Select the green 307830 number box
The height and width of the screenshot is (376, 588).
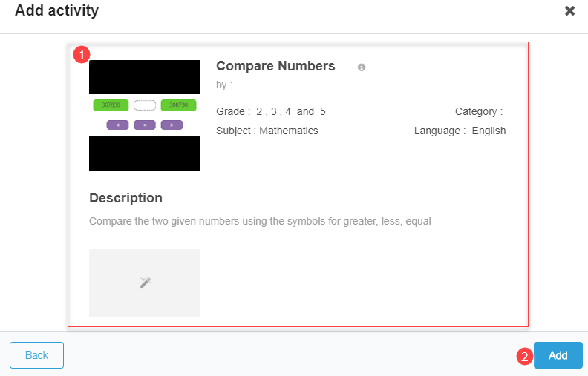point(111,105)
